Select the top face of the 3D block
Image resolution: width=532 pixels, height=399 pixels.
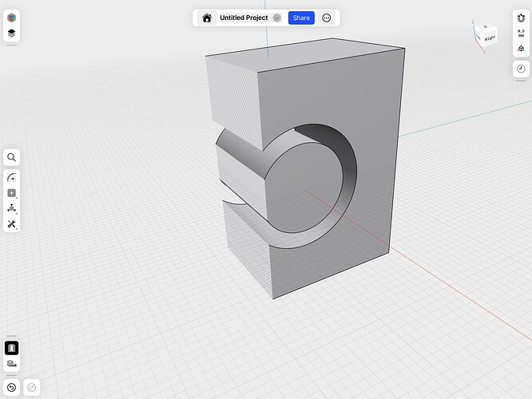click(x=305, y=54)
